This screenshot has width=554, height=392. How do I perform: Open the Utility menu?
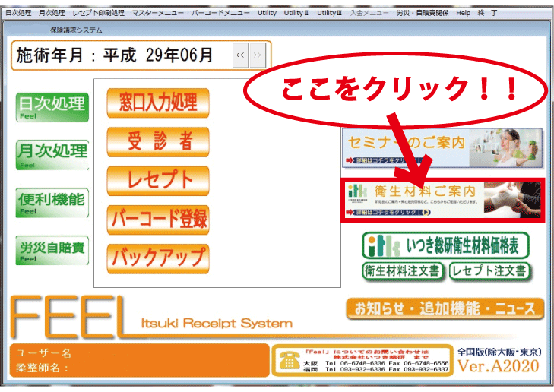(x=267, y=13)
